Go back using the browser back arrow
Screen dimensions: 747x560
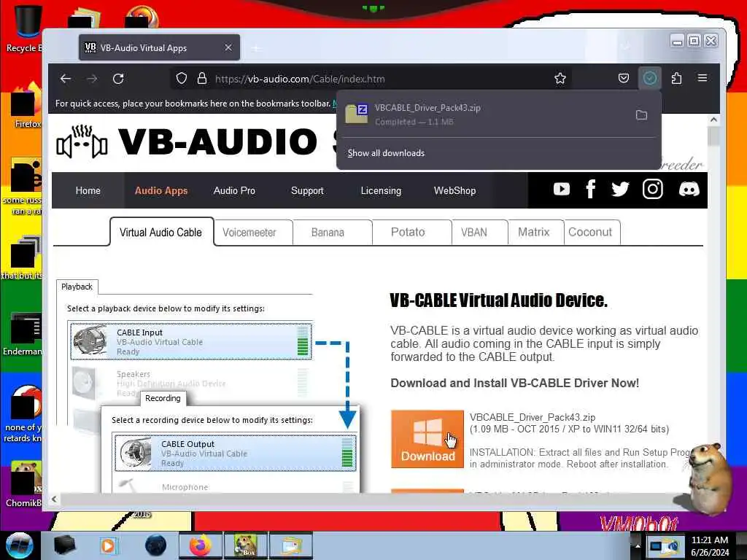(66, 79)
